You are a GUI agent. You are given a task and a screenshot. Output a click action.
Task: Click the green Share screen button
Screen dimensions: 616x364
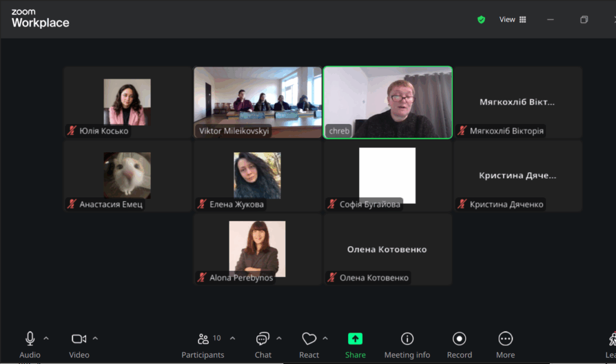tap(356, 339)
